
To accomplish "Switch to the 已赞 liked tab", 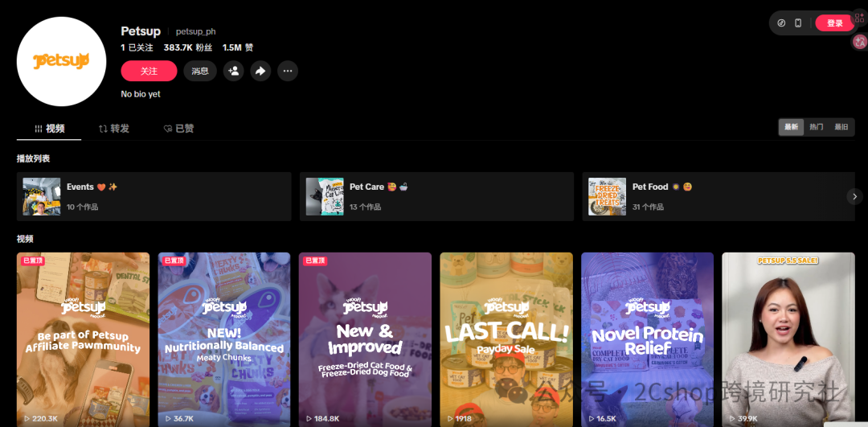I will [x=178, y=129].
